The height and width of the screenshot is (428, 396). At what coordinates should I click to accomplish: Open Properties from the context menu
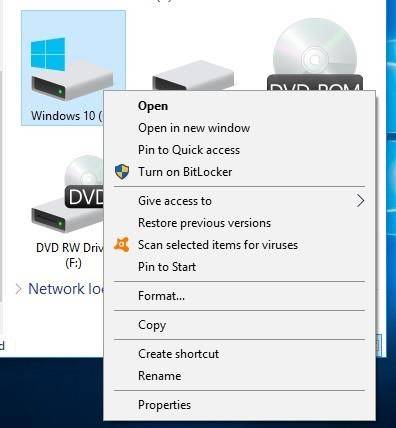click(x=239, y=405)
